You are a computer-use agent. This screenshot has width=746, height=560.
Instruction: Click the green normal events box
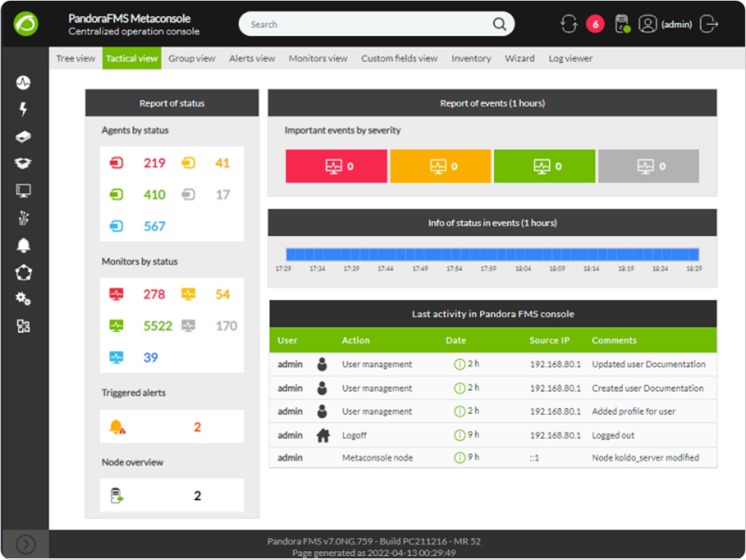point(544,166)
